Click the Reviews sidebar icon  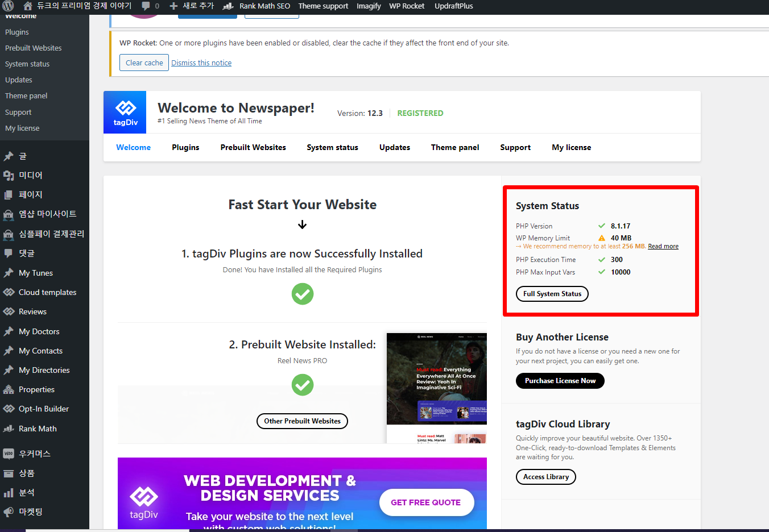click(9, 311)
